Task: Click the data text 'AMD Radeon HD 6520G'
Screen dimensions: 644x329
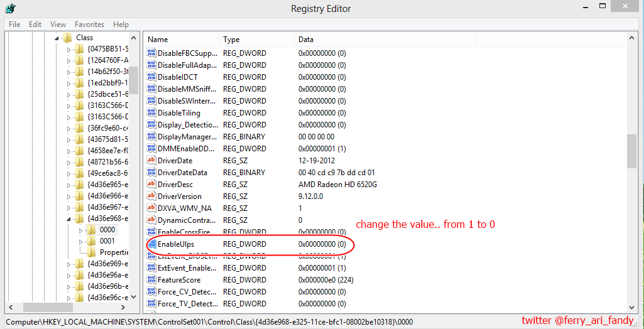Action: coord(337,184)
